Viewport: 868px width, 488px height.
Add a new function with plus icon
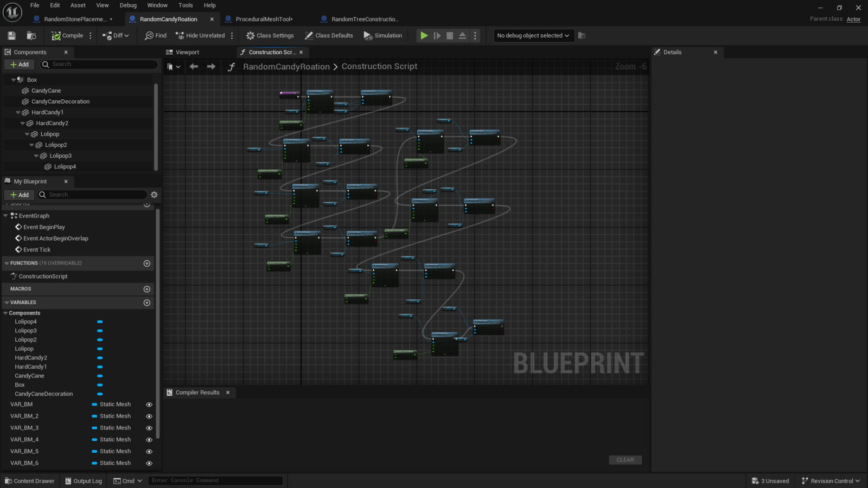point(146,264)
